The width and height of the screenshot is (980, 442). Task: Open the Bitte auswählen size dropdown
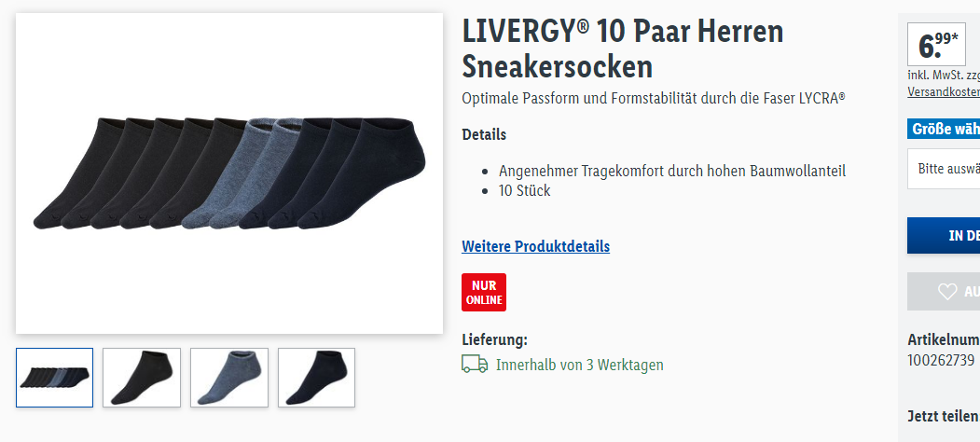pos(944,169)
